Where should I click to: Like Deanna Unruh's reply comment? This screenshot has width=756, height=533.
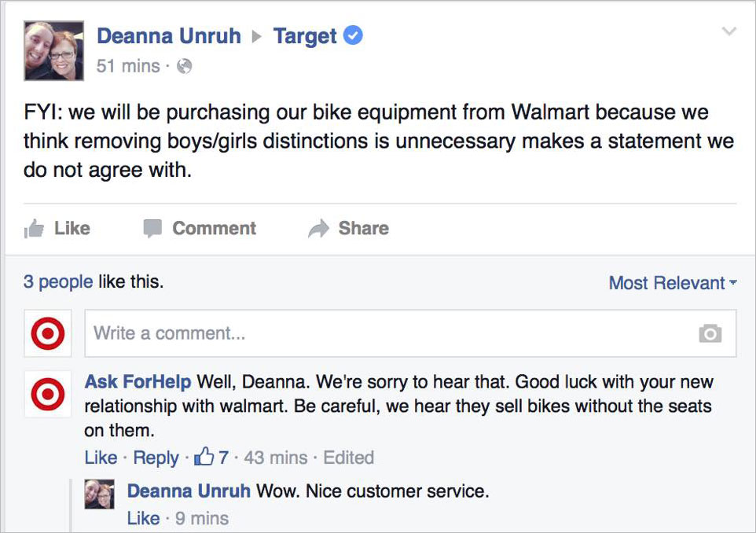143,518
